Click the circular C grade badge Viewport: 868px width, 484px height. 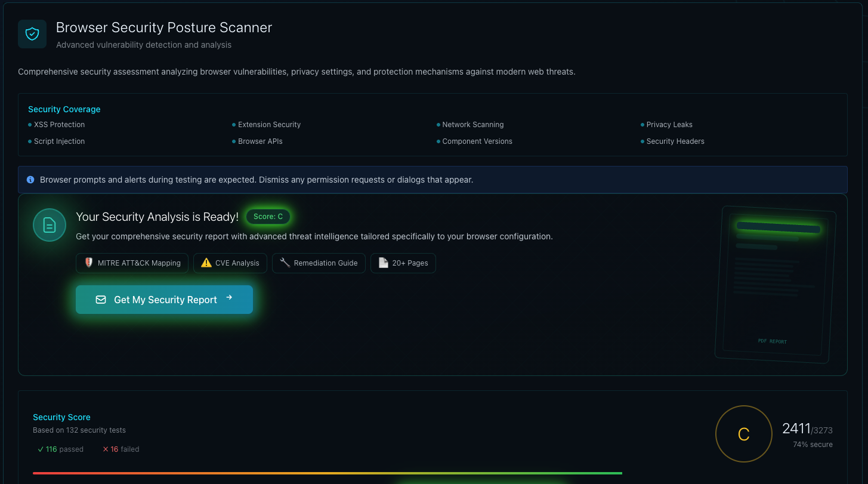[x=743, y=434]
